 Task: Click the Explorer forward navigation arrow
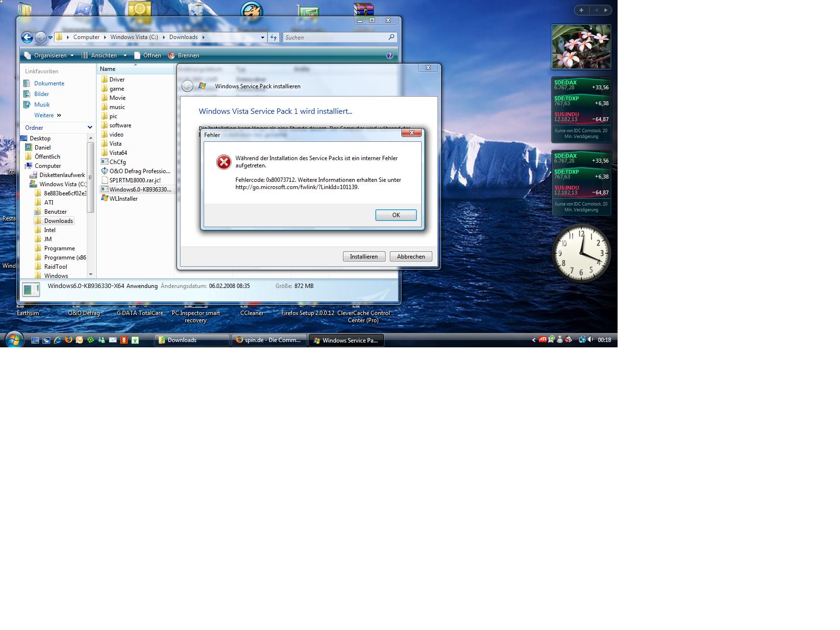pos(41,37)
